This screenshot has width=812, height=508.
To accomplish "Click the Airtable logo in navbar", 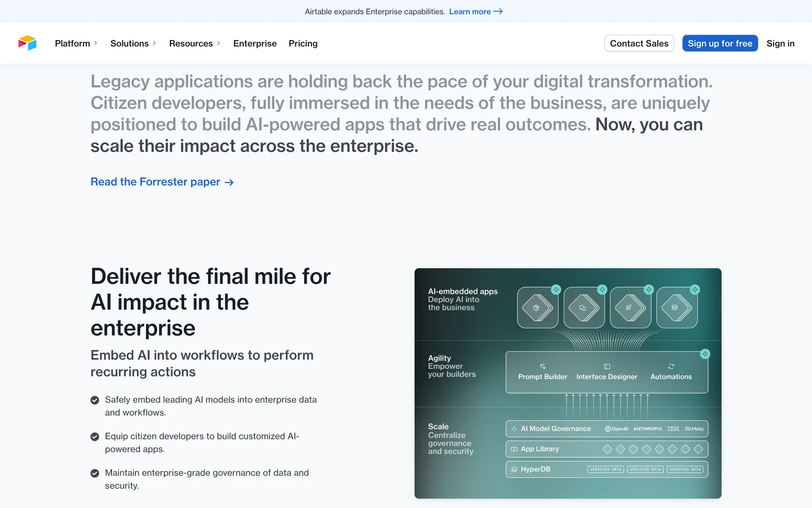I will point(27,43).
